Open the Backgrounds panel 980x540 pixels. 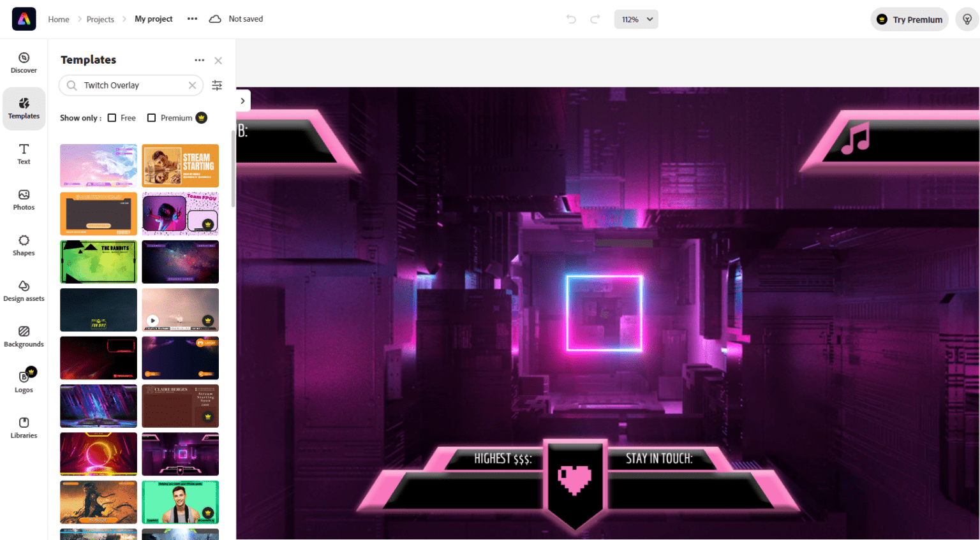pyautogui.click(x=24, y=337)
